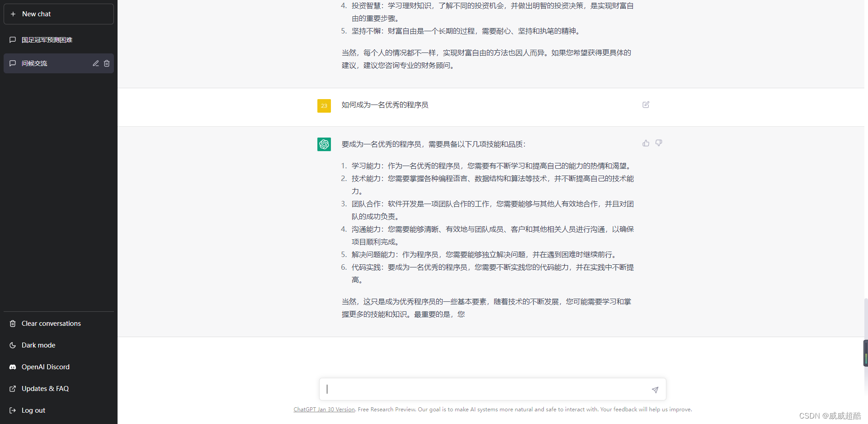Click the Log out arrow icon
868x424 pixels.
point(13,410)
